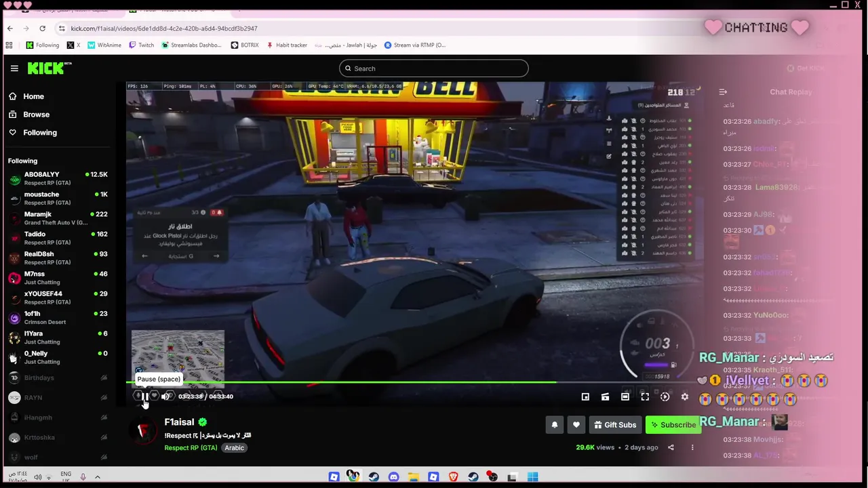The image size is (868, 488).
Task: Open offline Krttoshka channel
Action: coord(58,437)
